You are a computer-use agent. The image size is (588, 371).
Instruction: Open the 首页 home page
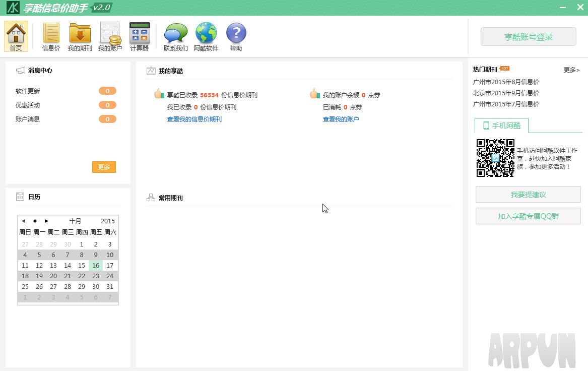tap(16, 36)
